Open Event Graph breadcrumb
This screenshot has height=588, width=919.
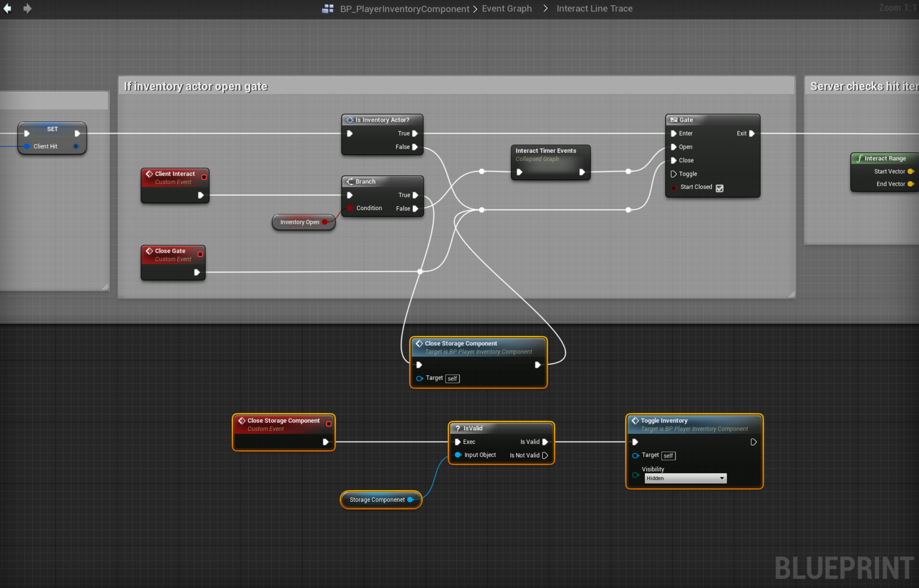pos(506,8)
